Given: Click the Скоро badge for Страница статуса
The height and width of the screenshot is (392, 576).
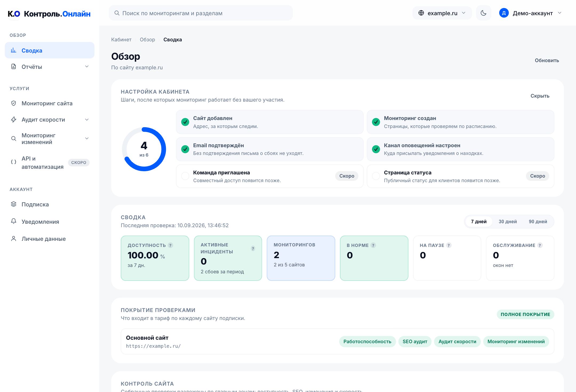Looking at the screenshot, I should click(x=538, y=176).
